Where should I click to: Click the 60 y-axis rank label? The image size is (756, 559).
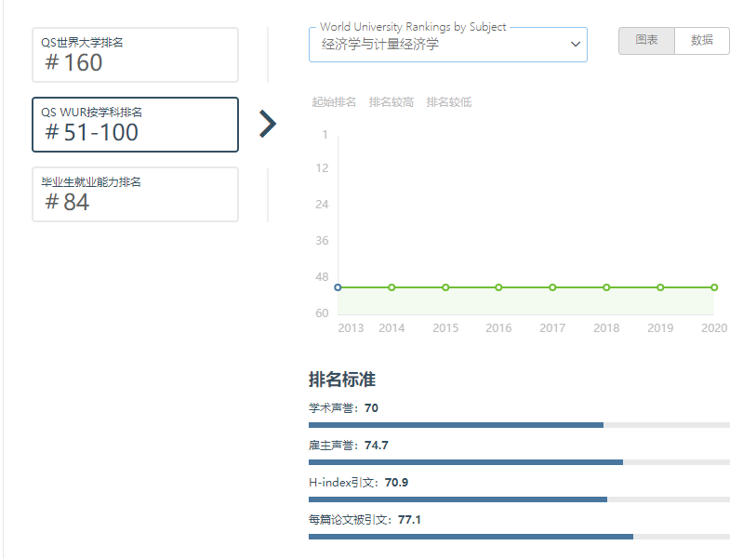tap(322, 313)
